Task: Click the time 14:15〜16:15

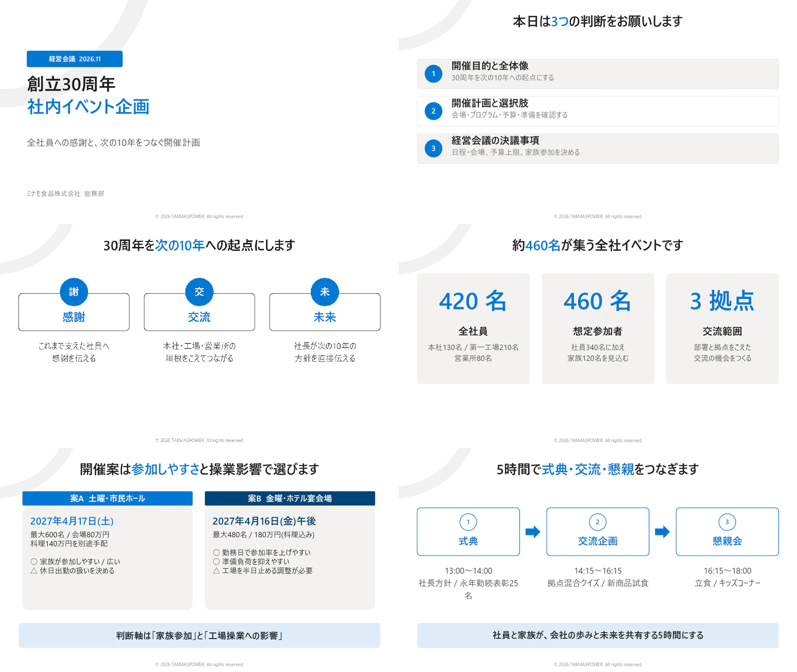Action: coord(598,571)
